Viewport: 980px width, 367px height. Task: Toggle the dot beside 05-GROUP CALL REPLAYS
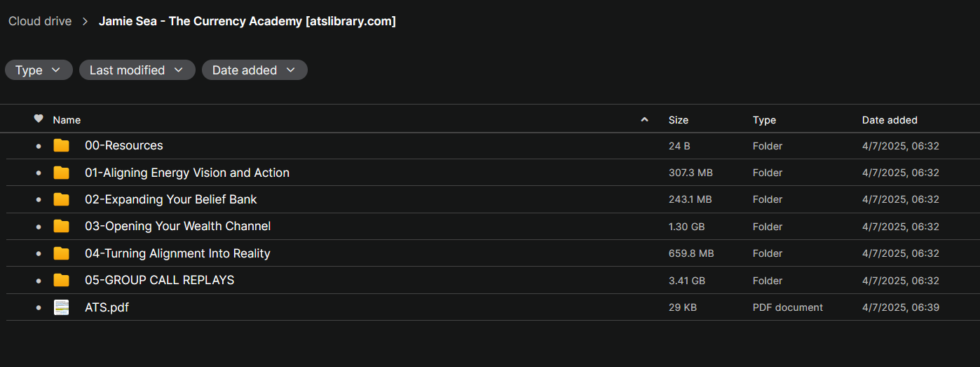point(39,281)
